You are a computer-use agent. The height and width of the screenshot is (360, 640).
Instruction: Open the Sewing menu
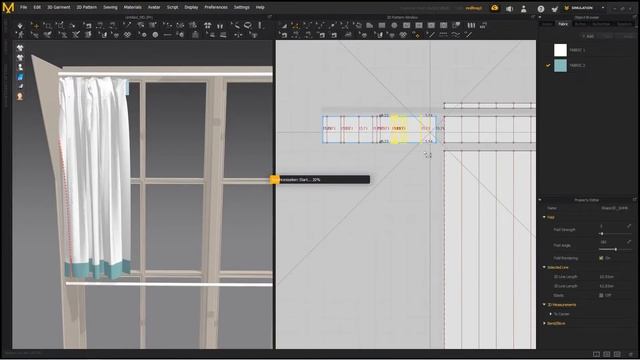[110, 7]
